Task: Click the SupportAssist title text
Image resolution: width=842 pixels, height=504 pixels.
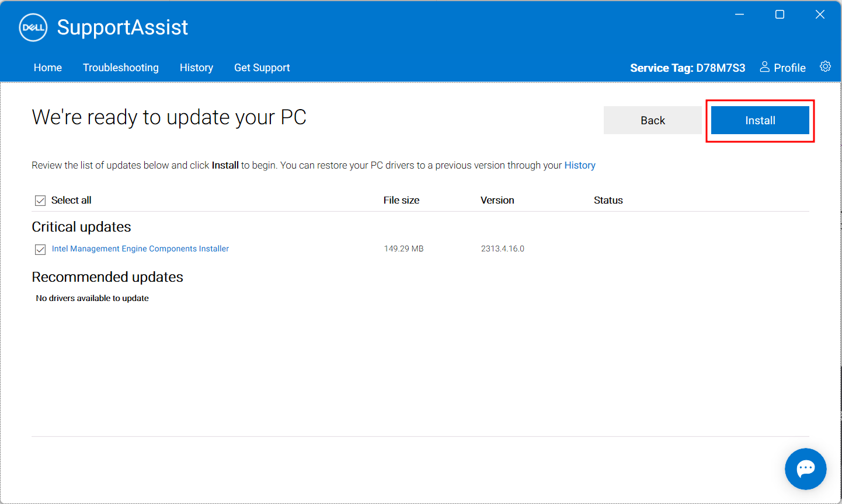Action: pos(123,27)
